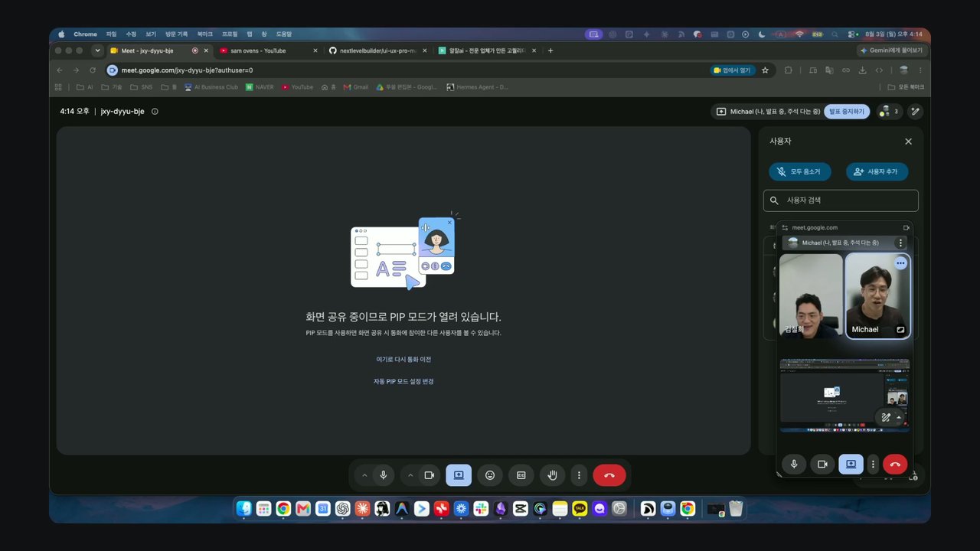Open ChatGPT from the Dock
The image size is (980, 551).
point(342,508)
